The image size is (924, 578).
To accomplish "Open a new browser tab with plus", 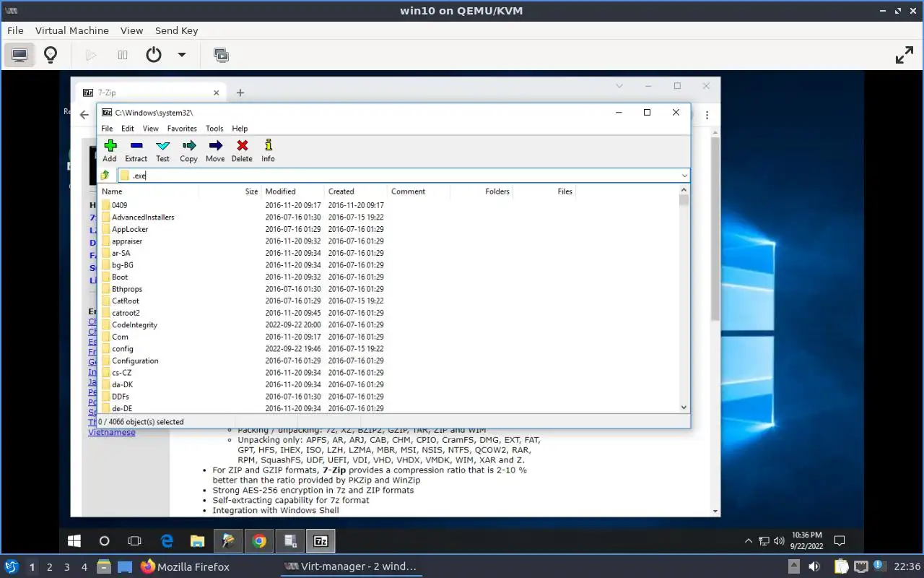I will tap(240, 92).
